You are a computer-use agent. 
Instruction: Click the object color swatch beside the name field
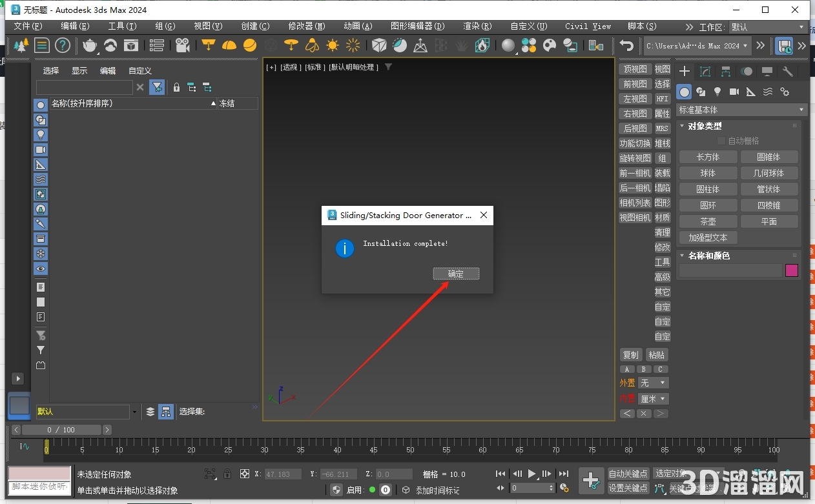(x=792, y=270)
